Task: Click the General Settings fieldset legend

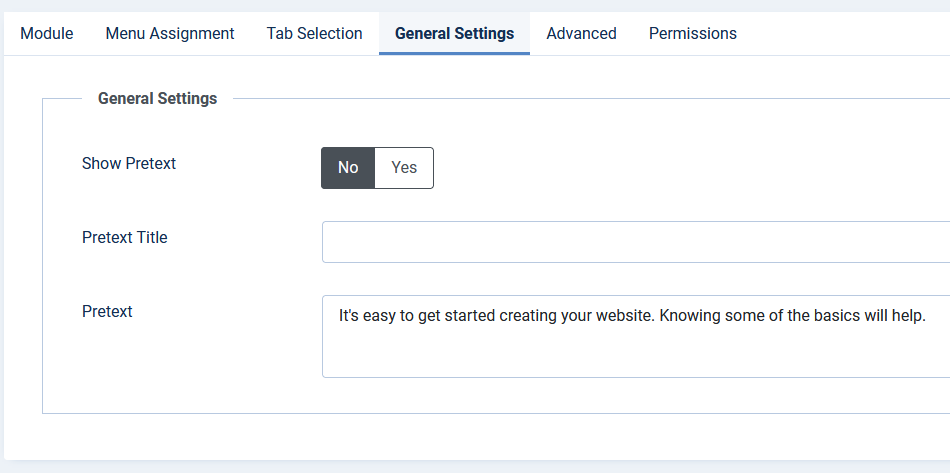Action: (158, 98)
